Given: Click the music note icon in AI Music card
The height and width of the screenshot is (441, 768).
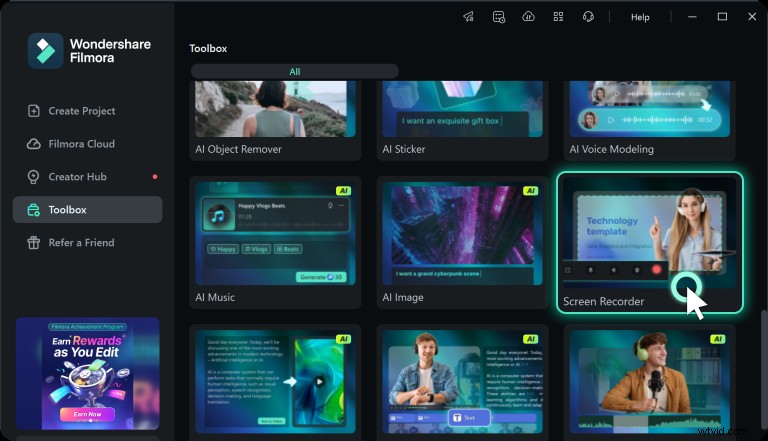Looking at the screenshot, I should pyautogui.click(x=217, y=216).
